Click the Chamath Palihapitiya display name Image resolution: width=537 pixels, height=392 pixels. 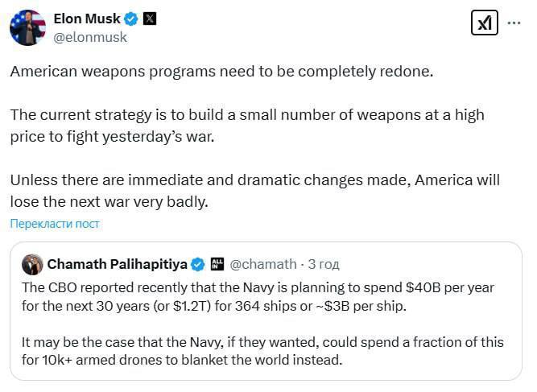click(x=117, y=264)
